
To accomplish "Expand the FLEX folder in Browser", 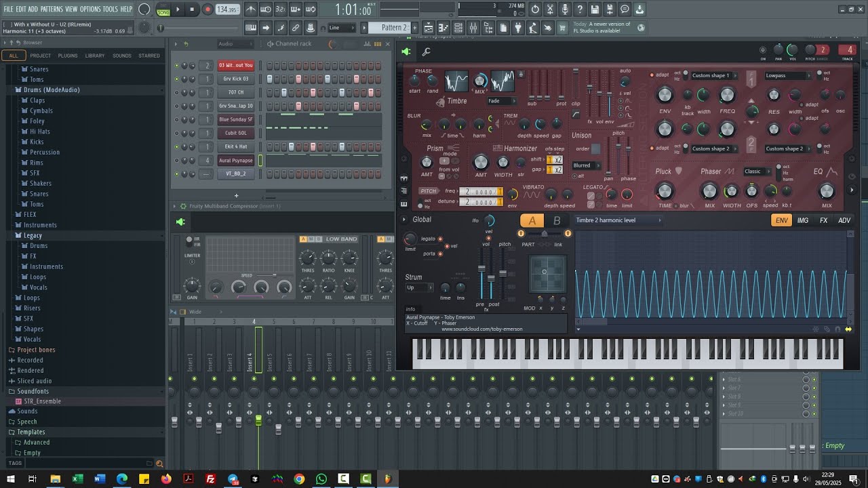I will coord(30,214).
